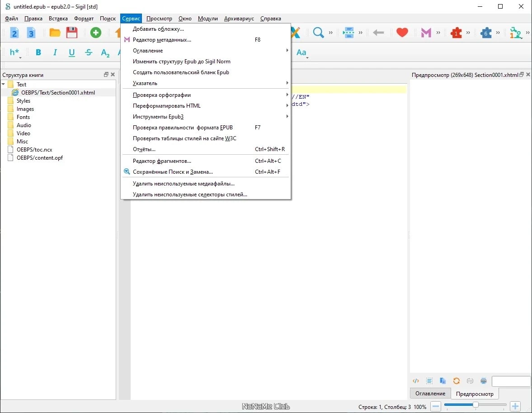532x413 pixels.
Task: Select OEBPS/content.opf in book tree
Action: pyautogui.click(x=40, y=157)
